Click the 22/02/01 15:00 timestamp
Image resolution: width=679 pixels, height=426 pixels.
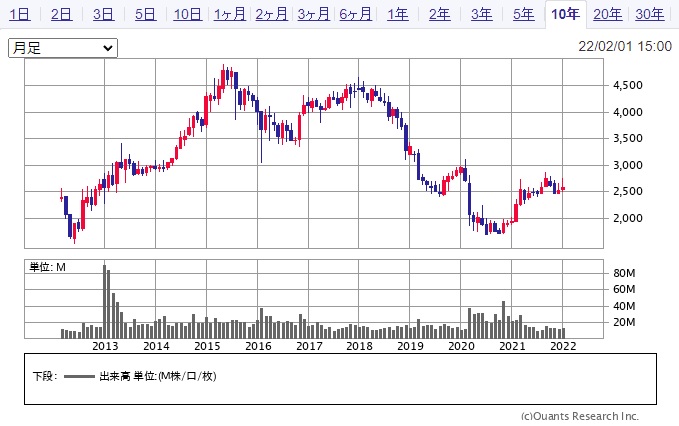pyautogui.click(x=625, y=46)
